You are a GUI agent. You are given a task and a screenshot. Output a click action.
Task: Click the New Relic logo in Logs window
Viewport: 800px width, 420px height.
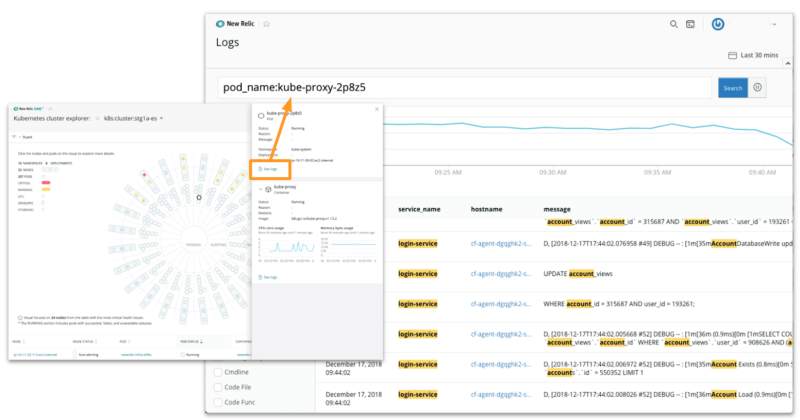[235, 23]
